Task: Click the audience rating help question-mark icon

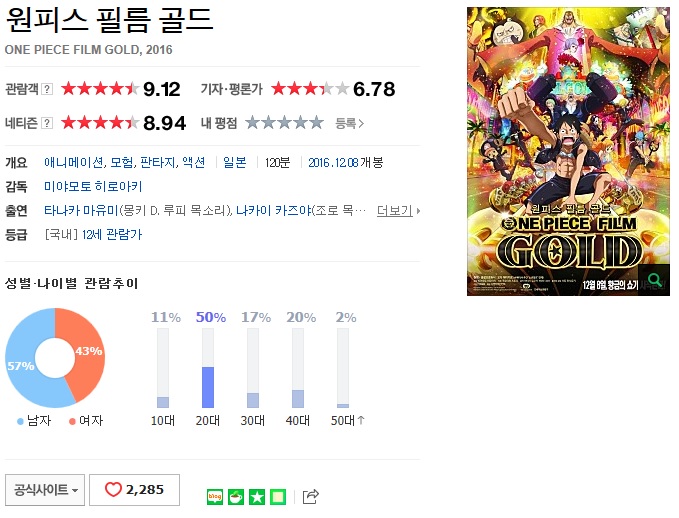Action: point(47,89)
